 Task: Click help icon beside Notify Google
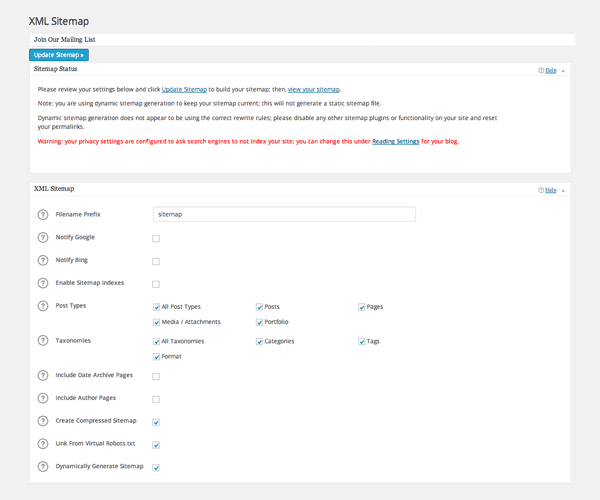(43, 238)
